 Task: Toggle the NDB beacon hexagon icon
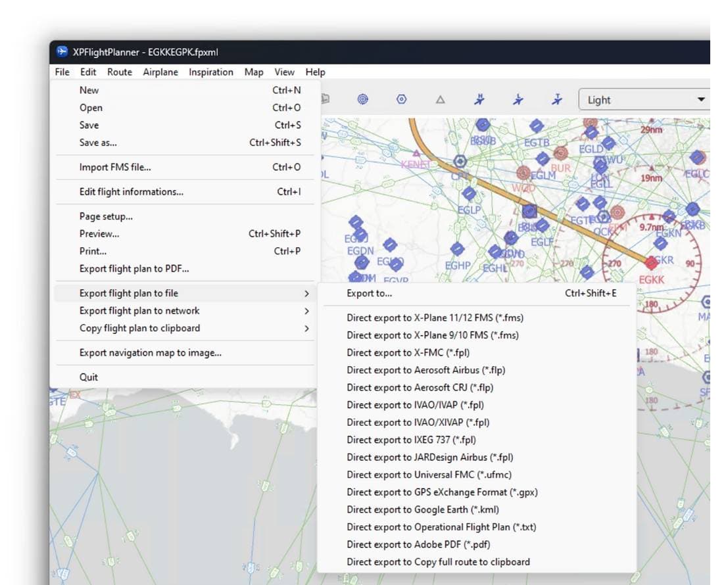[400, 99]
